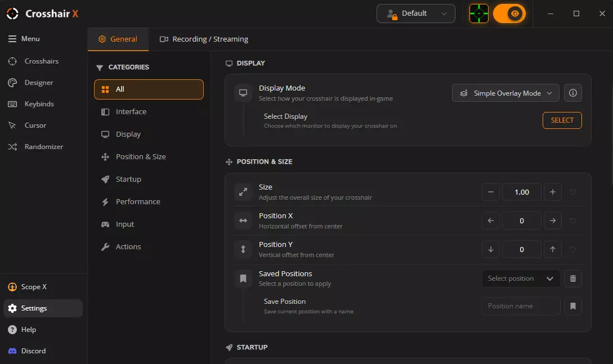This screenshot has height=364, width=613.
Task: Open the Designer page
Action: coord(38,83)
